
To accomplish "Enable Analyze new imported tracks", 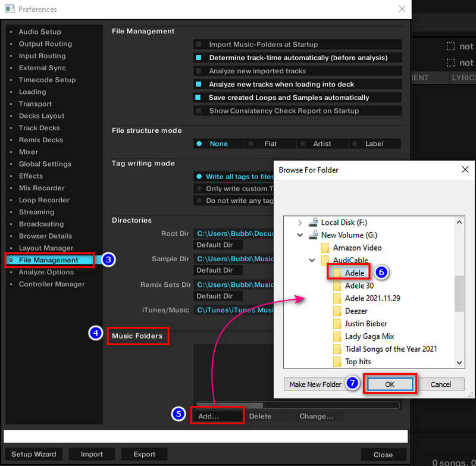I will pos(198,71).
